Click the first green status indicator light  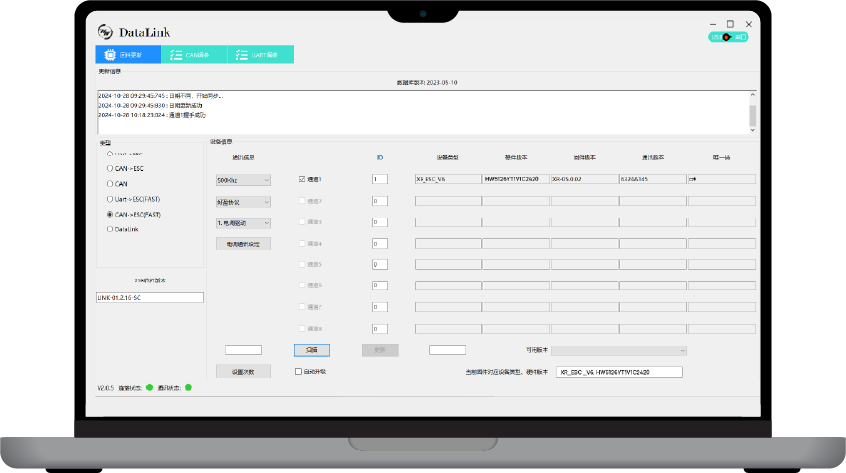pos(150,387)
